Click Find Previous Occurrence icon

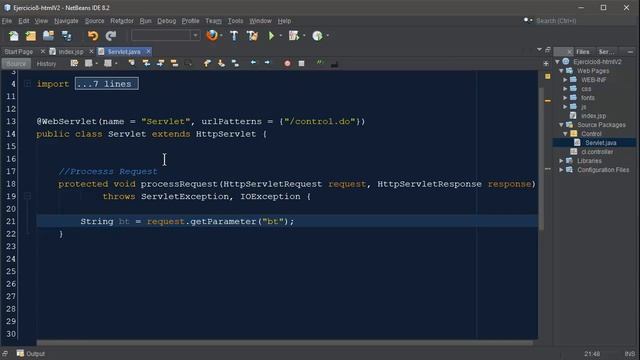(146, 63)
